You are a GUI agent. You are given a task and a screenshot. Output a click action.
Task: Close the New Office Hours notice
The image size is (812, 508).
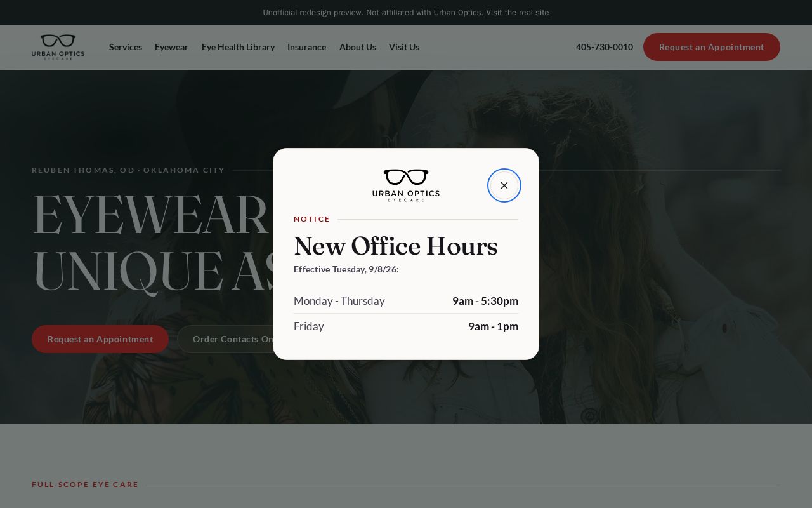(x=504, y=185)
